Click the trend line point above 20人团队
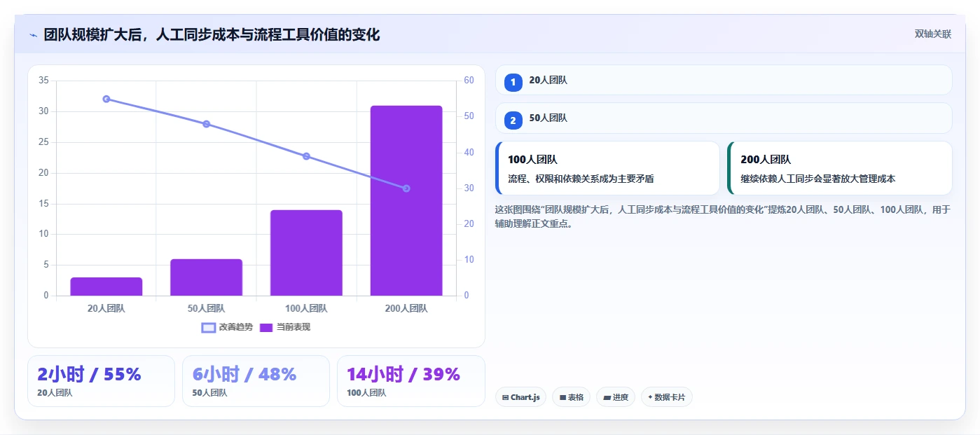980x435 pixels. tap(106, 99)
